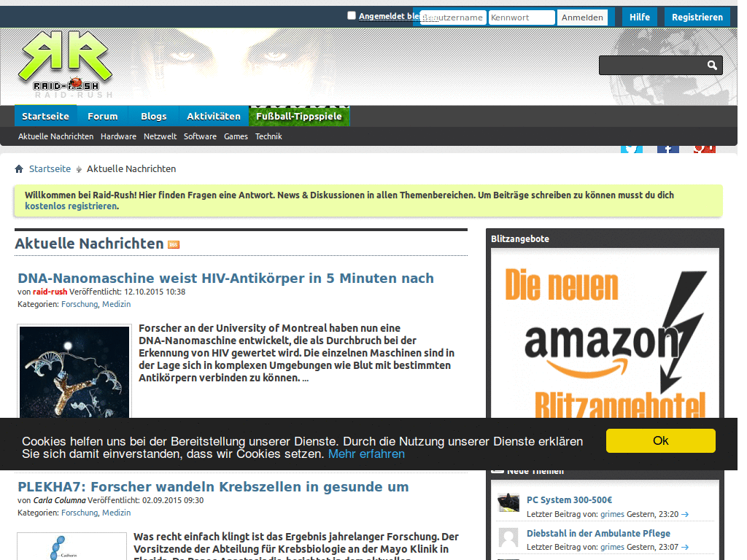
Task: Accept cookies with the Ok button
Action: point(660,440)
